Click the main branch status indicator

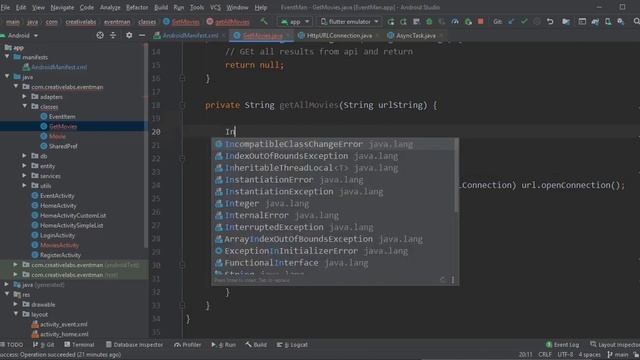[x=618, y=354]
